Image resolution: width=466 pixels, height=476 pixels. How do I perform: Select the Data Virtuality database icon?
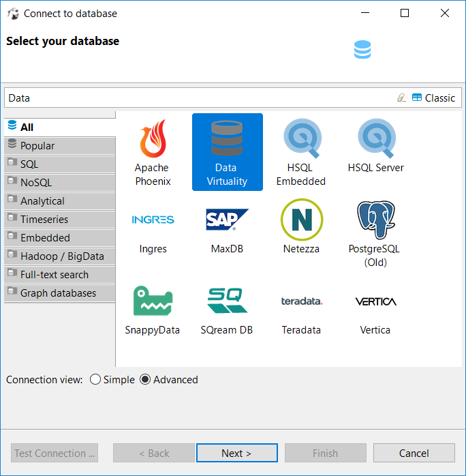(x=227, y=138)
